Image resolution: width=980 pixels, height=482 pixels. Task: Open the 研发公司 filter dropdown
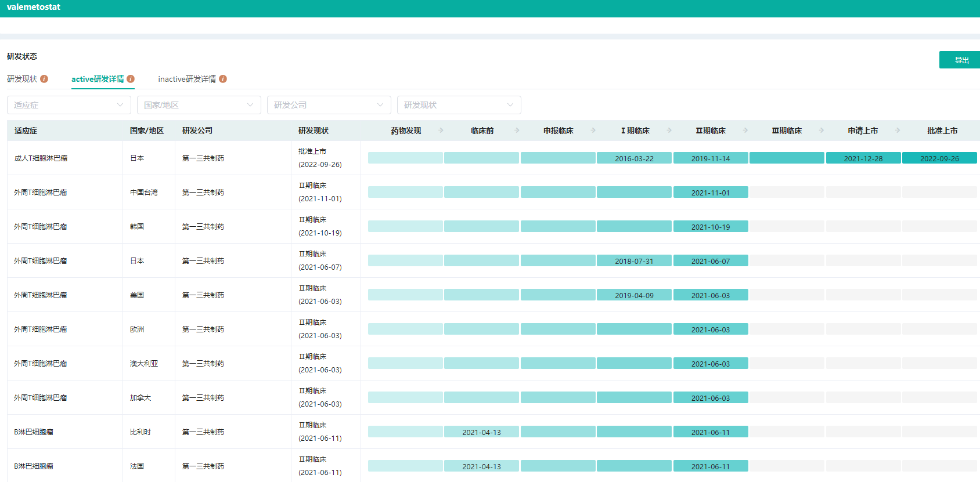(x=329, y=105)
